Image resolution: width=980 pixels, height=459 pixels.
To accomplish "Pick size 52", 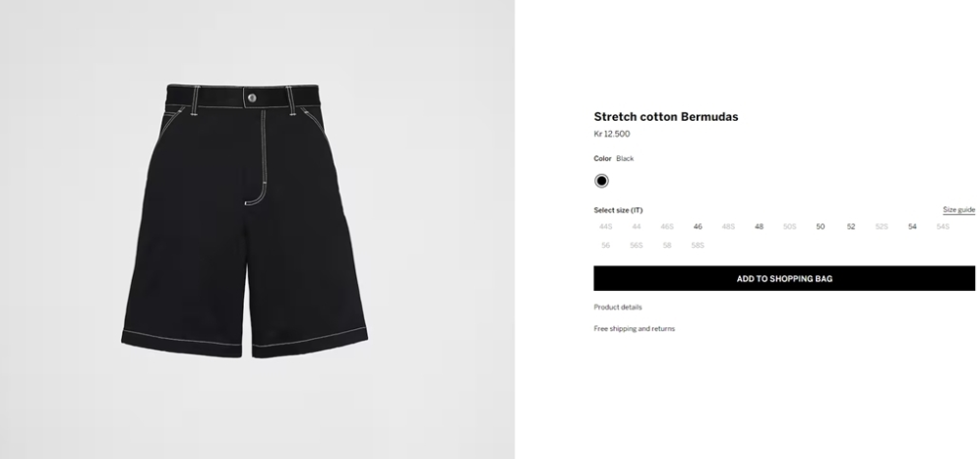I will (851, 227).
